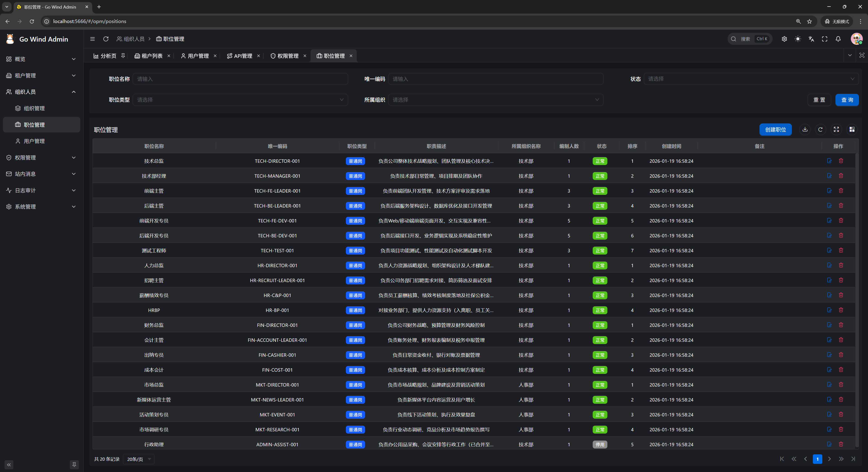Expand the 权限管理 sidebar menu

pyautogui.click(x=41, y=157)
